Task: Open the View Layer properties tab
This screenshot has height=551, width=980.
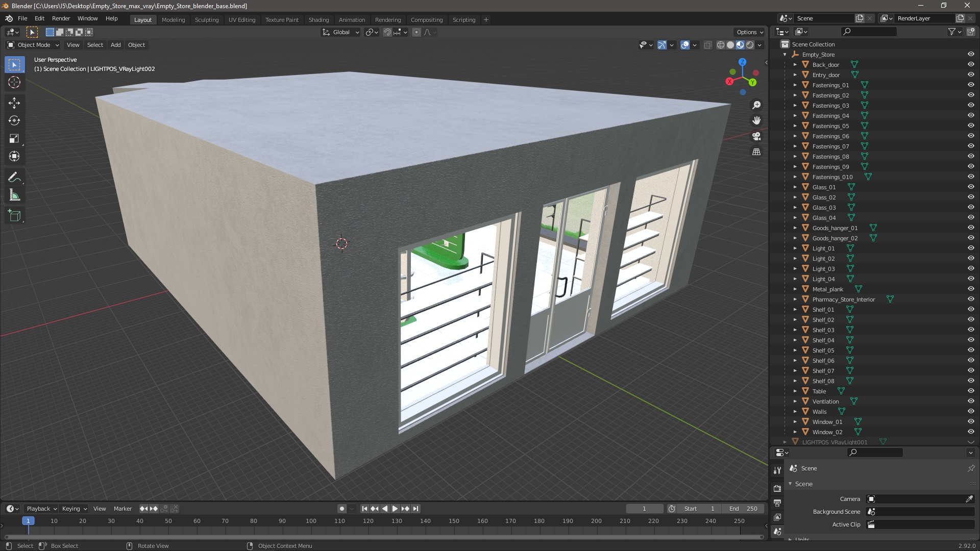Action: coord(777,517)
